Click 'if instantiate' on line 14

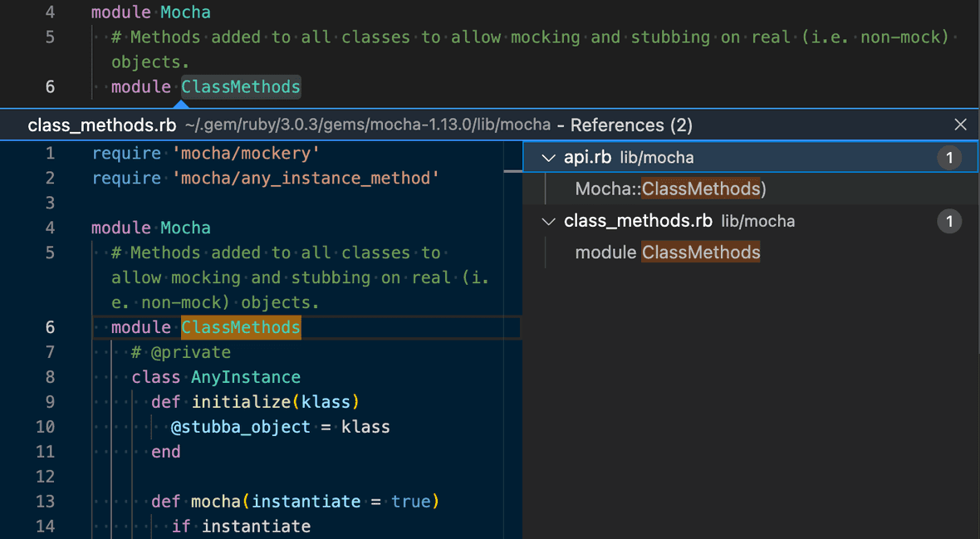pyautogui.click(x=241, y=527)
